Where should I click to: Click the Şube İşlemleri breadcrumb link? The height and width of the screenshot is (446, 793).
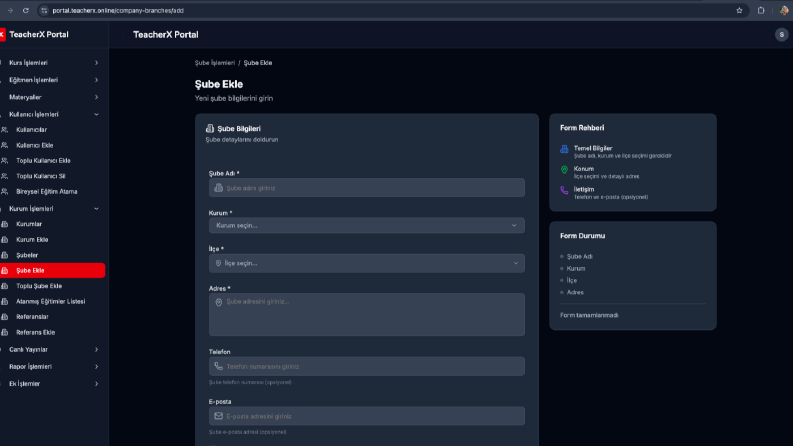point(215,63)
